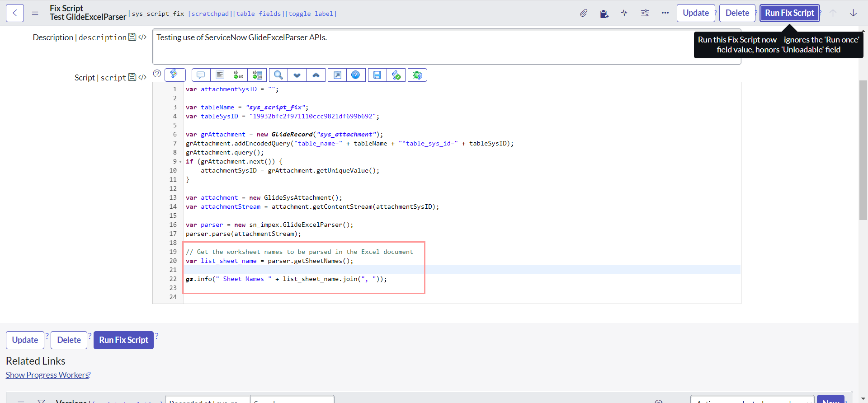Click floppy icon beside Description label

(132, 37)
